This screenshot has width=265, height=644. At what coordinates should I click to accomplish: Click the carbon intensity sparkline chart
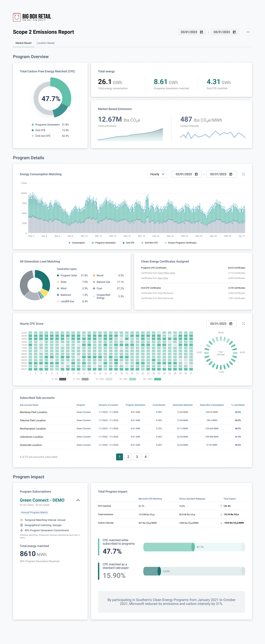(213, 135)
